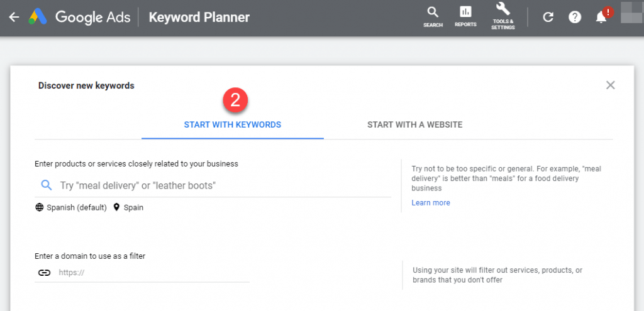Open the Reports chart icon
Screen dimensions: 644x311
tap(465, 17)
